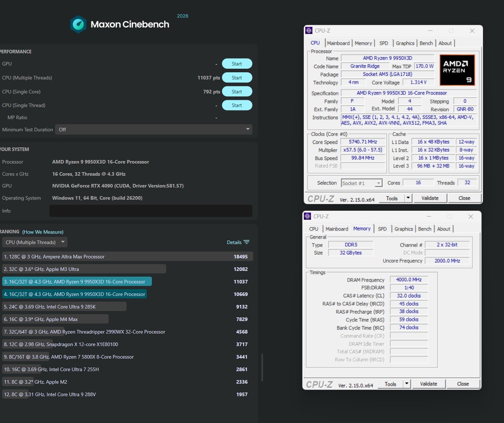Click the Code Name field Granite Ridge
The image size is (504, 423).
pyautogui.click(x=365, y=66)
